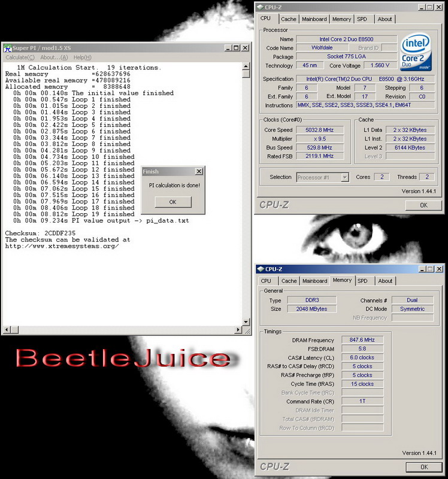
Task: Close the Finish dialog with X
Action: (199, 171)
